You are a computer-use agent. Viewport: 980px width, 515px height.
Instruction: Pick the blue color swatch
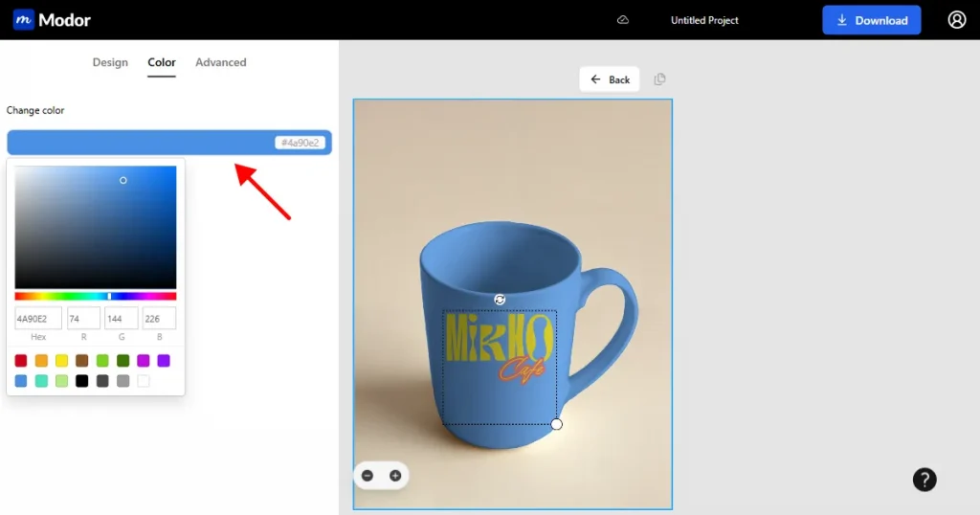click(x=21, y=381)
